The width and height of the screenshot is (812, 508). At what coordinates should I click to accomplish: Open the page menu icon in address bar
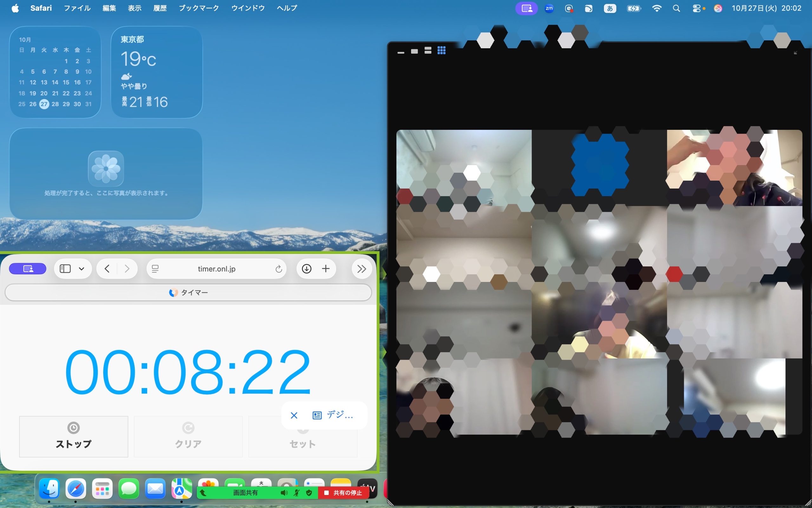155,269
